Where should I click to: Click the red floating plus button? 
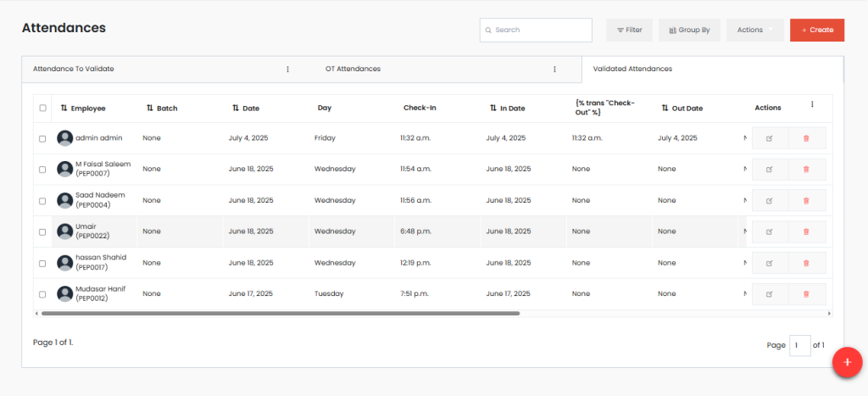846,361
